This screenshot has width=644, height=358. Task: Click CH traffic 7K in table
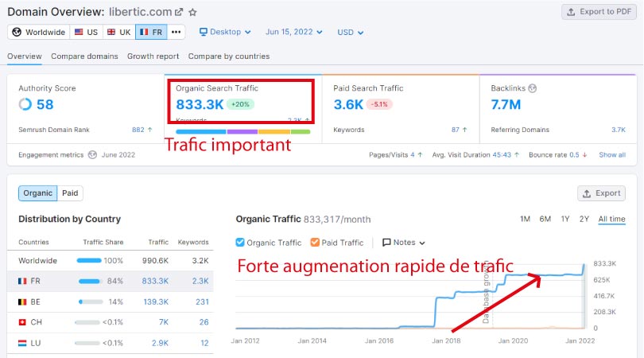point(164,322)
